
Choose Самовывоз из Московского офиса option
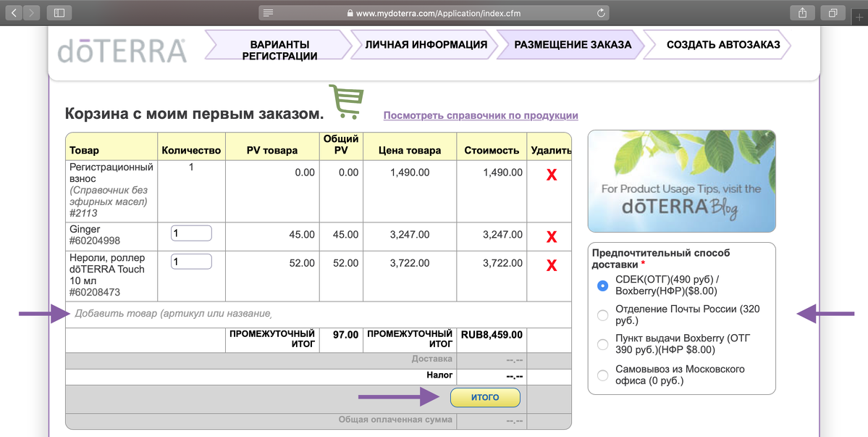[602, 375]
